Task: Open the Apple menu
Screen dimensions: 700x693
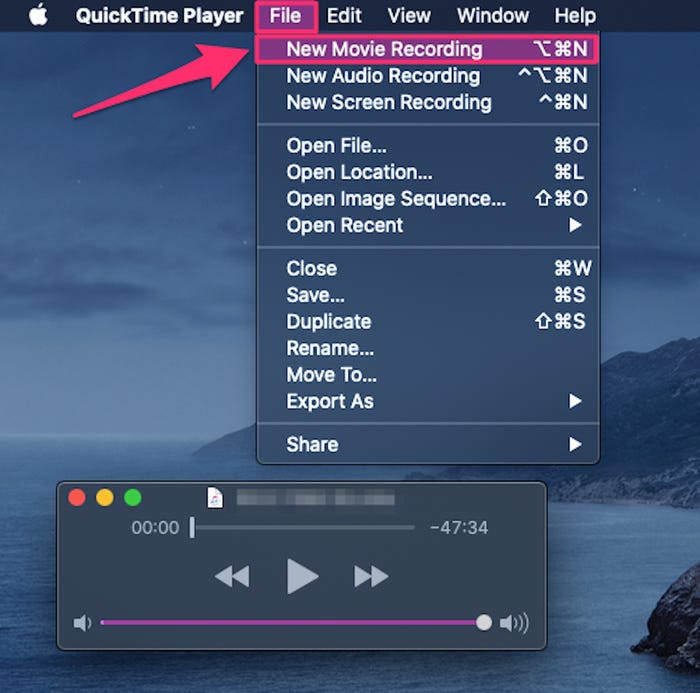Action: [x=38, y=15]
